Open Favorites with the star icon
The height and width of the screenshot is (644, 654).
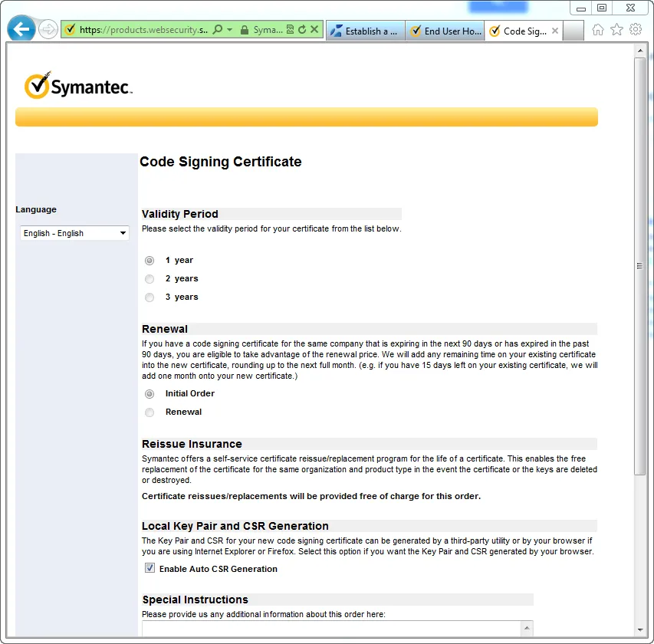616,30
